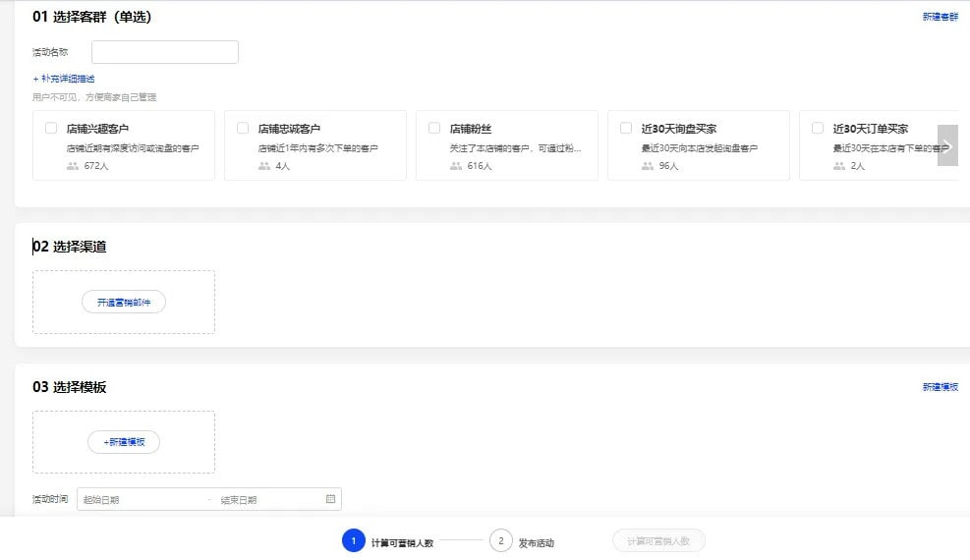Tick the 店铺粉丝 checkbox
970x560 pixels.
pyautogui.click(x=434, y=128)
